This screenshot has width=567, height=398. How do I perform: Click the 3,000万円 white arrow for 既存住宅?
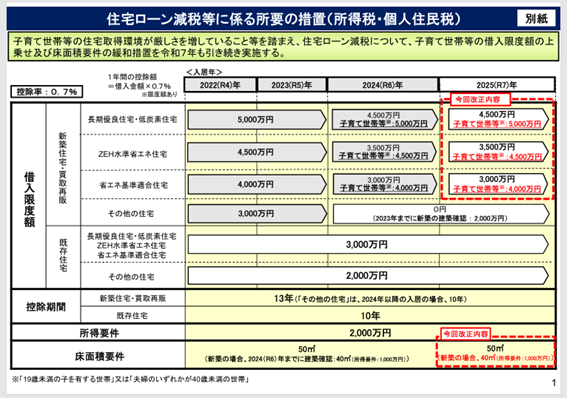[x=368, y=245]
